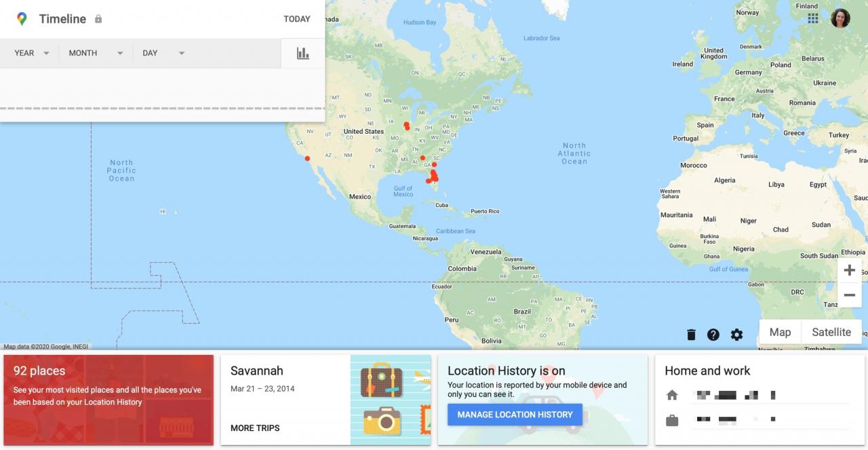Switch to Satellite view

(831, 333)
